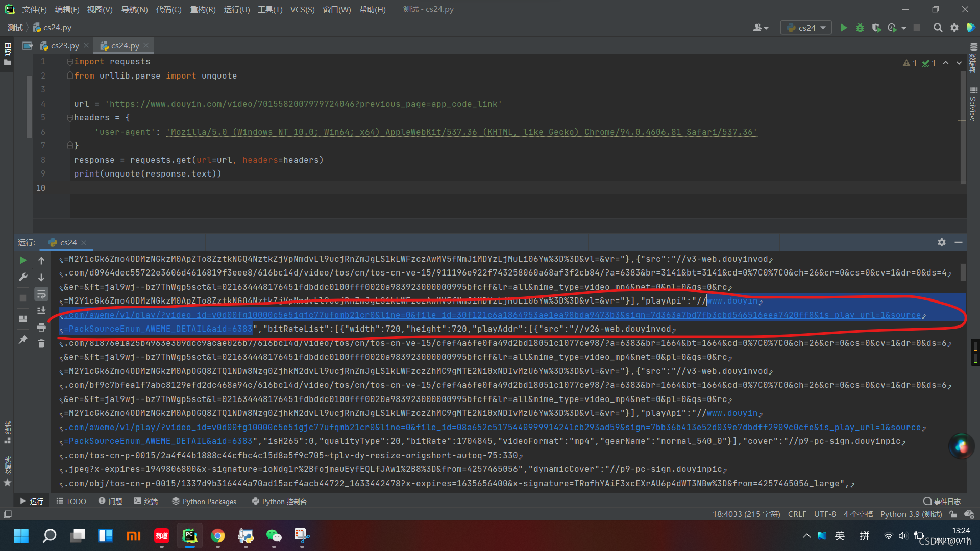Clear all console output with trash icon
This screenshot has height=551, width=980.
tap(41, 344)
